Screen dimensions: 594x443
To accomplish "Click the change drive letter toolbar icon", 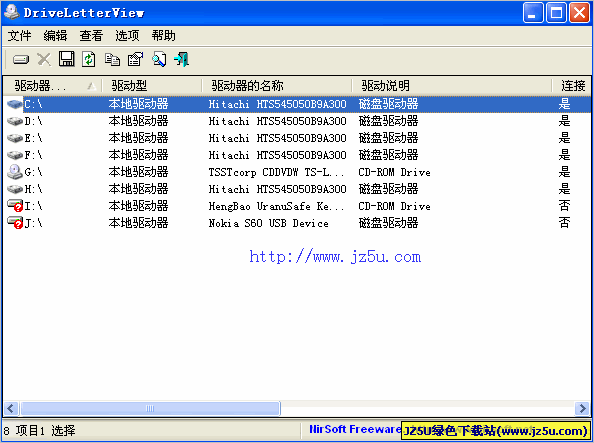I will [21, 59].
